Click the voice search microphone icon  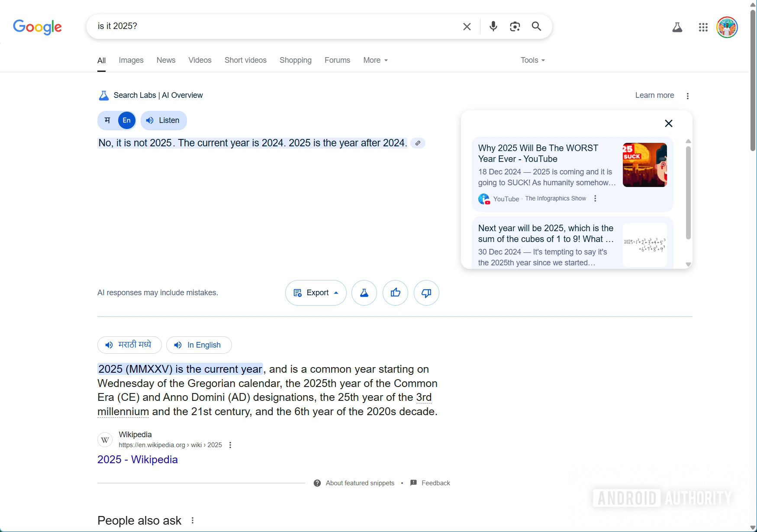click(x=493, y=26)
